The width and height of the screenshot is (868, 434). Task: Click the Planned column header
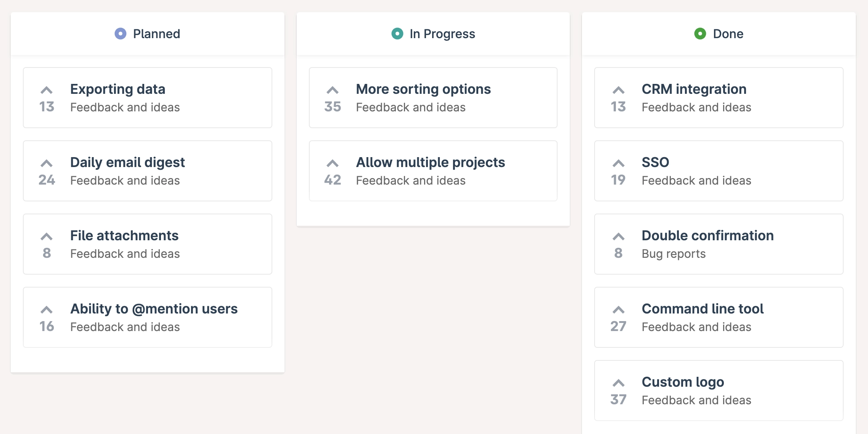[x=156, y=34]
